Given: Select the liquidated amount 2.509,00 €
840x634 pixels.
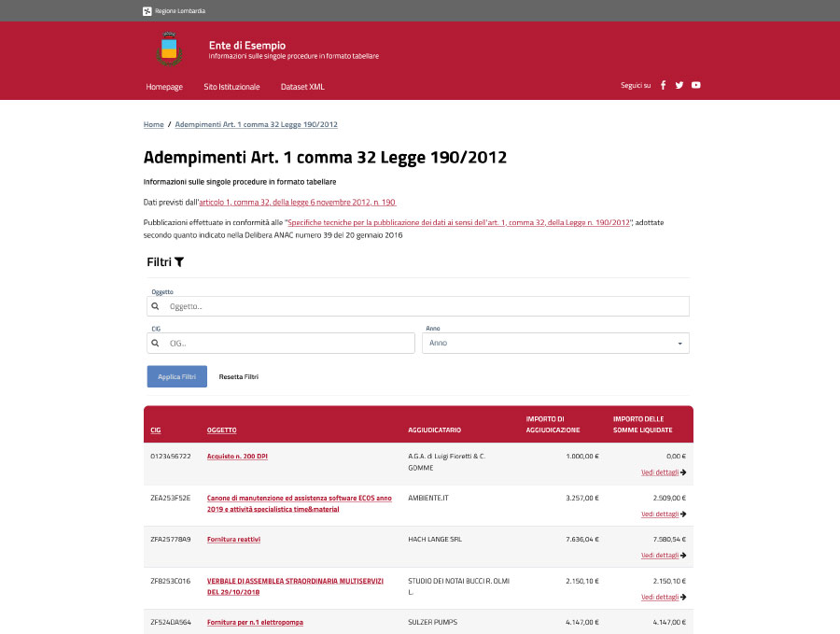Looking at the screenshot, I should coord(669,498).
